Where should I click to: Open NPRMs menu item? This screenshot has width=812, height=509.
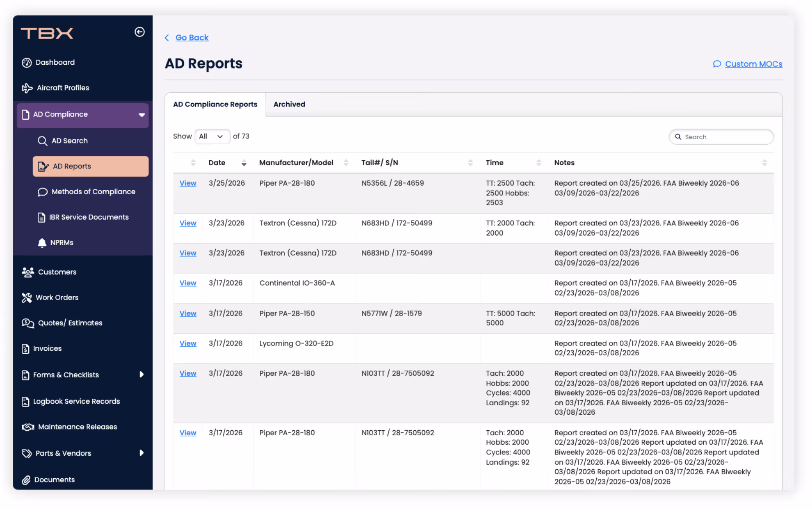pyautogui.click(x=62, y=243)
